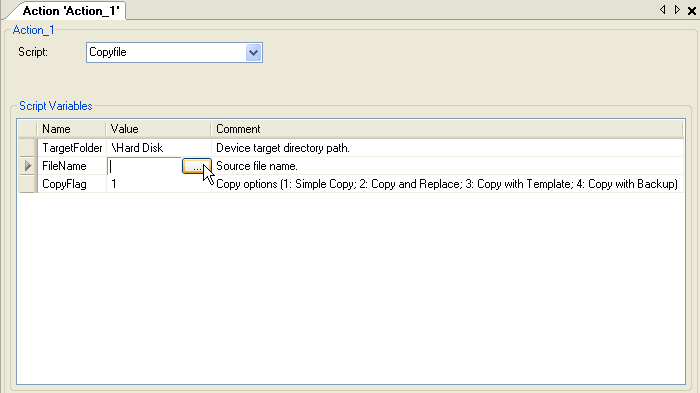
Task: Select the TargetFolder name cell
Action: tap(72, 148)
